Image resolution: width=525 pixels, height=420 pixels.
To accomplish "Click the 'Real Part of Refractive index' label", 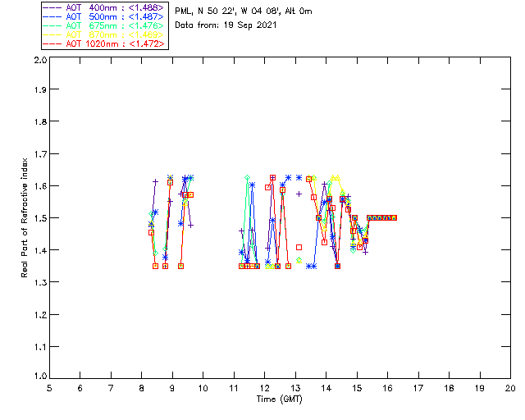I will [x=24, y=218].
